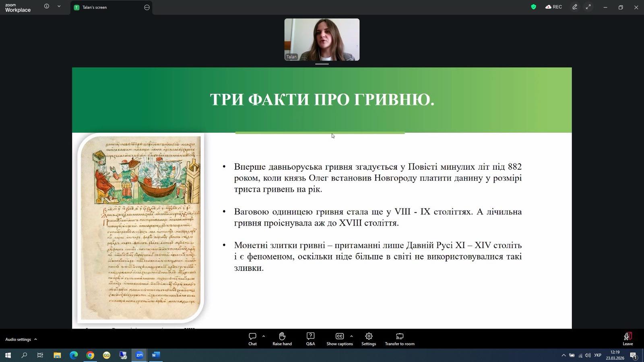Switch the УКР keyboard language indicator
This screenshot has width=644, height=362.
598,355
